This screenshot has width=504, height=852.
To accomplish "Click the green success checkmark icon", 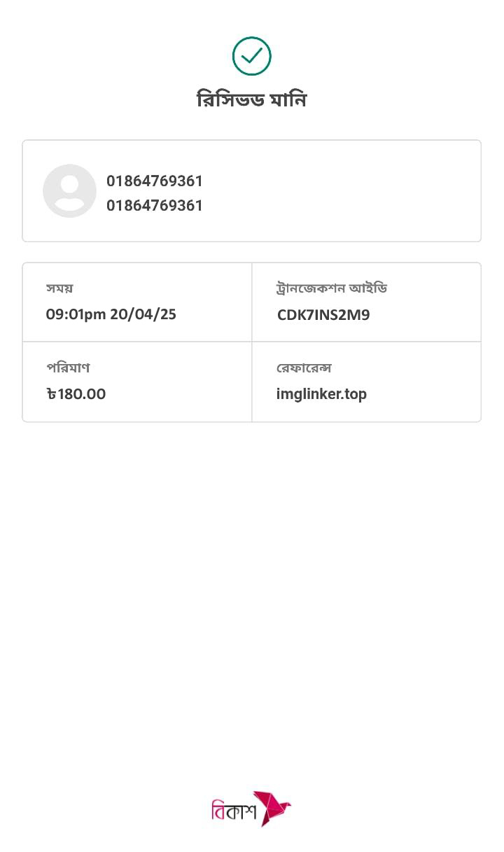I will [x=251, y=56].
